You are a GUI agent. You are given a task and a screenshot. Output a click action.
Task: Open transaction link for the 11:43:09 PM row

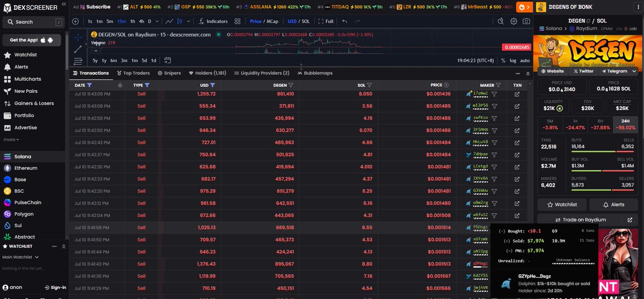(517, 93)
